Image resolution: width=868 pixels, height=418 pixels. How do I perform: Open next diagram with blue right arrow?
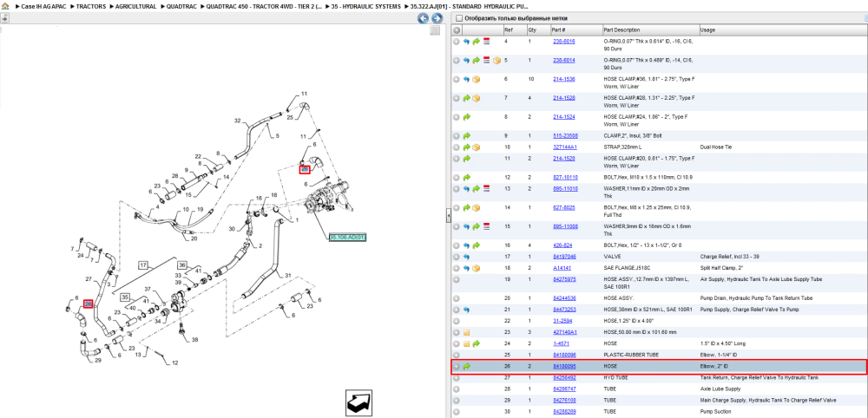click(x=437, y=18)
